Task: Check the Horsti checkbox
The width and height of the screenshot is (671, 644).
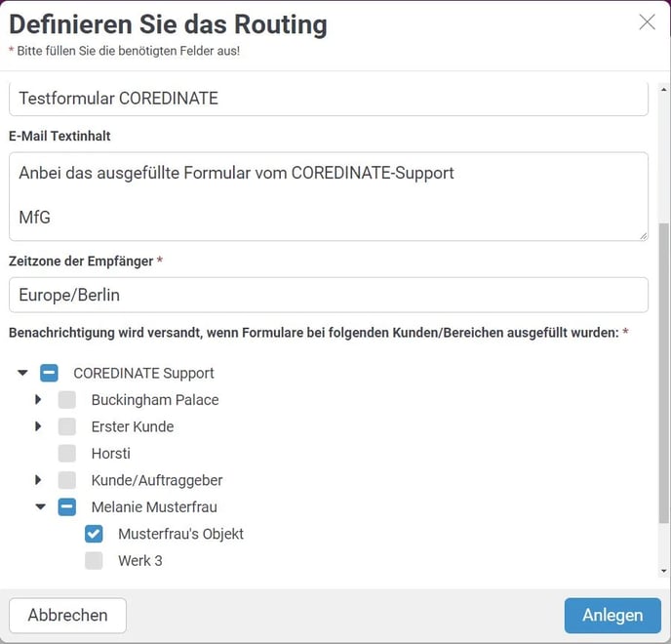Action: [67, 453]
